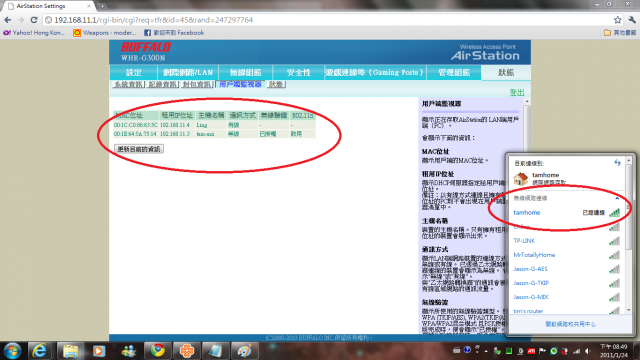
Task: Select 狀態 main tab
Action: point(506,73)
